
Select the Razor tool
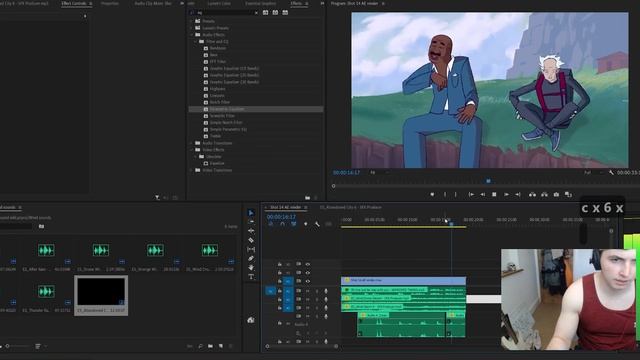point(251,240)
